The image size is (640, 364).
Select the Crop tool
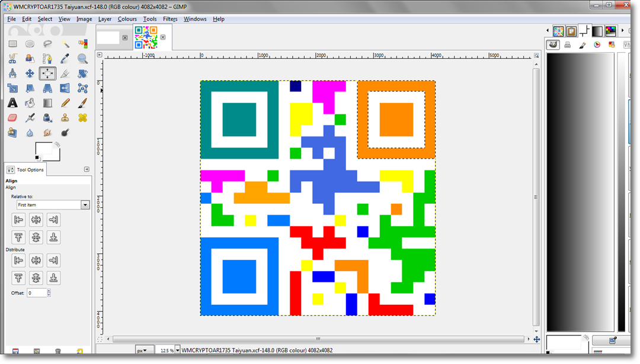[x=65, y=73]
